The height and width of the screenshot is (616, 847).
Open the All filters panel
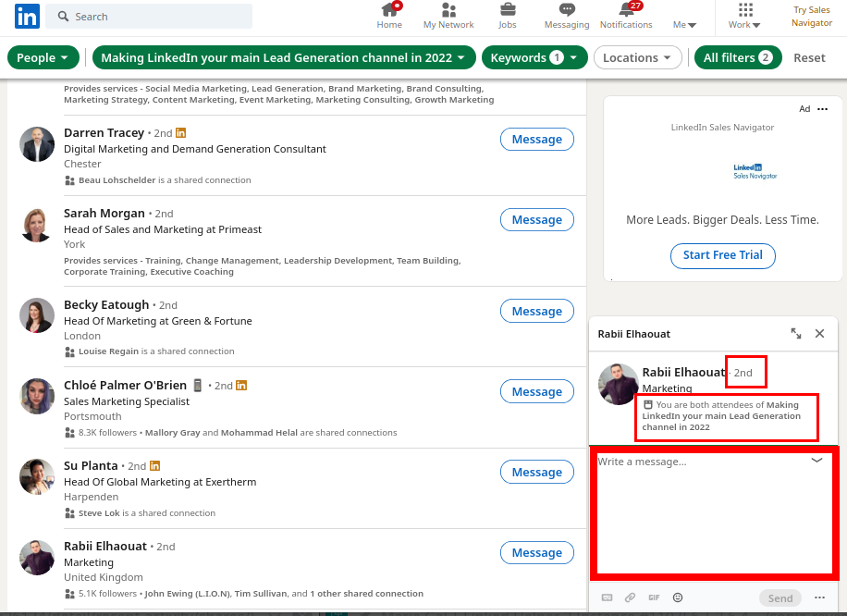738,58
